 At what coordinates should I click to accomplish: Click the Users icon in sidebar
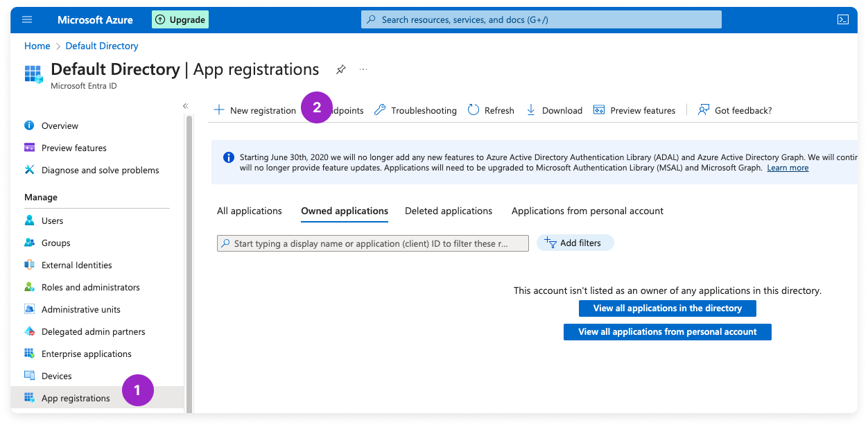click(29, 220)
